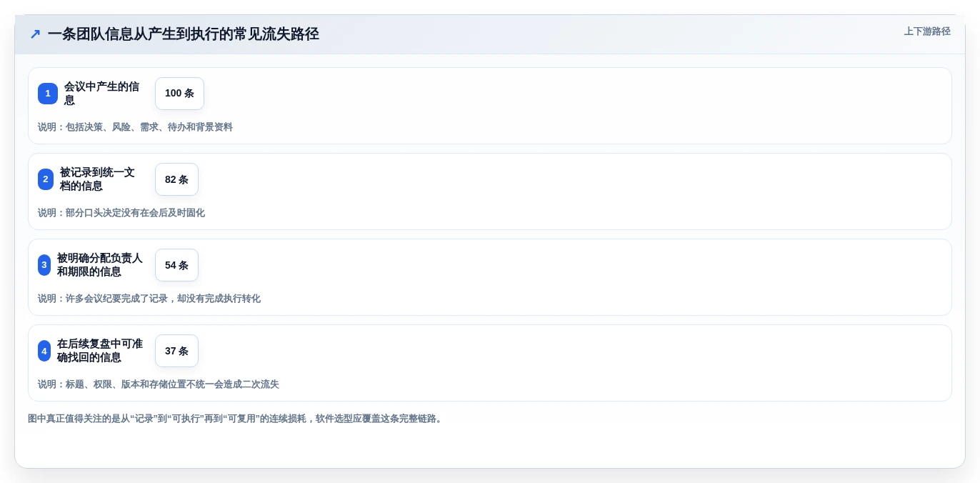The height and width of the screenshot is (483, 980).
Task: Click the 54 条 value chip
Action: tap(176, 265)
